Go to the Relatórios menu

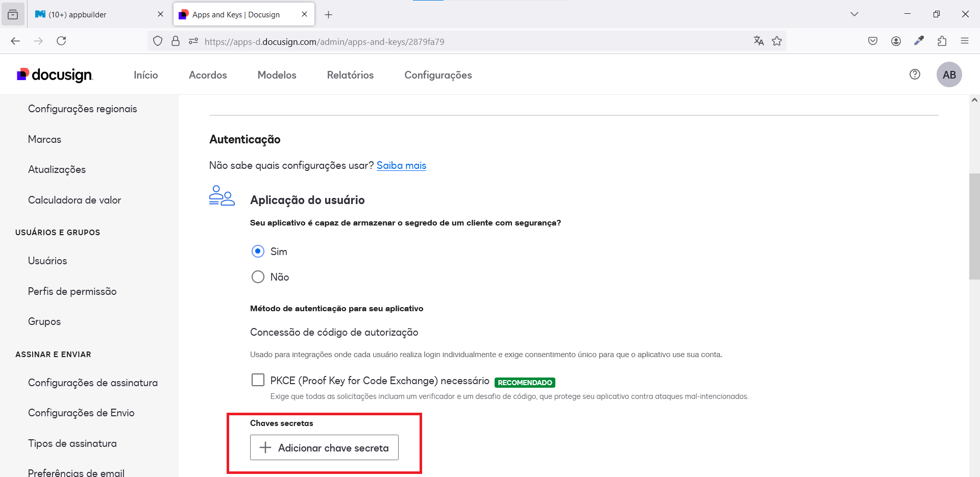point(350,75)
